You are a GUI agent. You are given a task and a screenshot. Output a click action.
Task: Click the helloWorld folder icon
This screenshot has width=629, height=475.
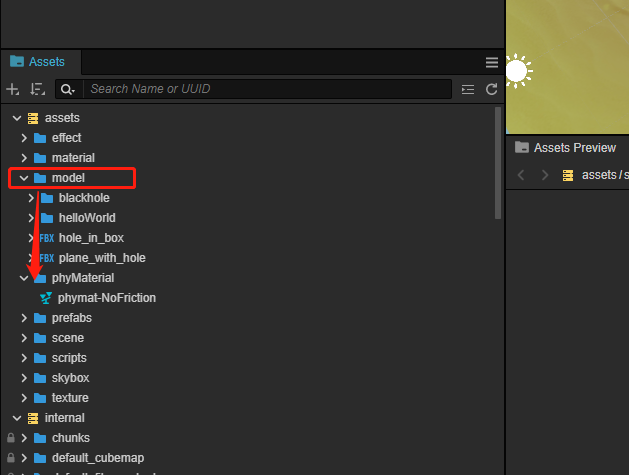tap(47, 218)
